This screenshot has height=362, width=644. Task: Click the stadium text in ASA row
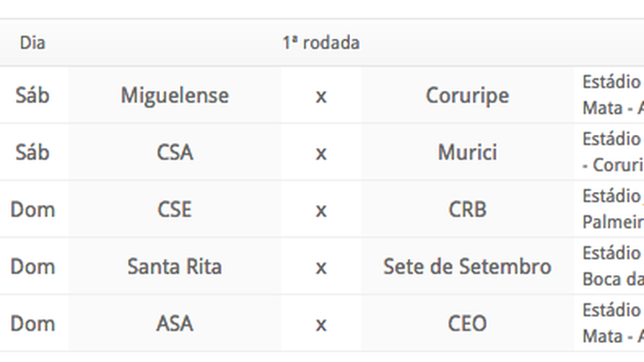[x=613, y=323]
